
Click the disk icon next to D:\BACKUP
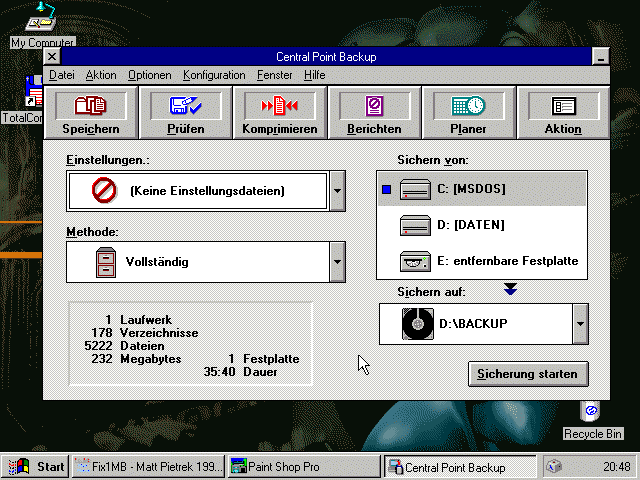click(x=418, y=324)
